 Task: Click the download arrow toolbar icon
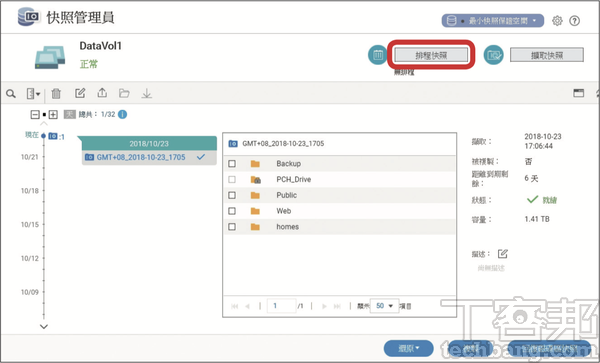click(x=147, y=93)
